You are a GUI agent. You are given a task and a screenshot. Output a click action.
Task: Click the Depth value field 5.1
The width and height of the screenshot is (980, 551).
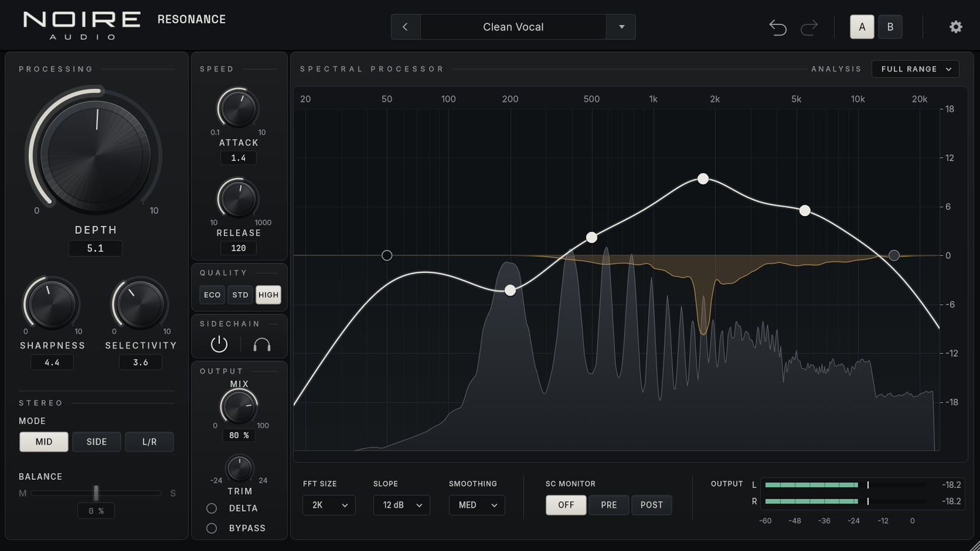(96, 248)
